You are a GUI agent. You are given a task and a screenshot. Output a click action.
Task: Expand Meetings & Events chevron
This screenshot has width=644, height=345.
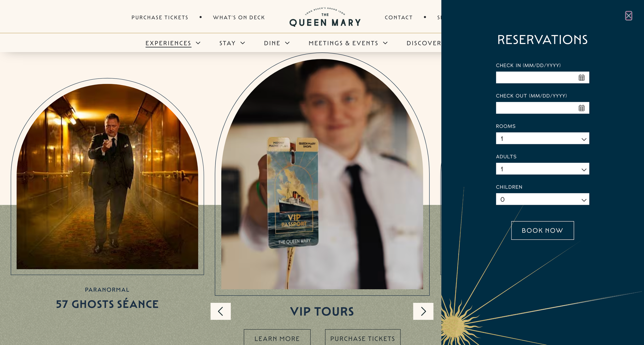coord(385,43)
